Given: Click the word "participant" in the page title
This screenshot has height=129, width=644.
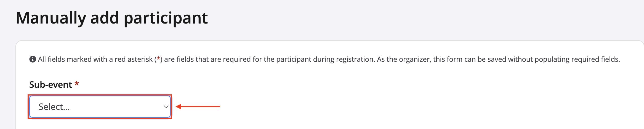Looking at the screenshot, I should click(166, 18).
